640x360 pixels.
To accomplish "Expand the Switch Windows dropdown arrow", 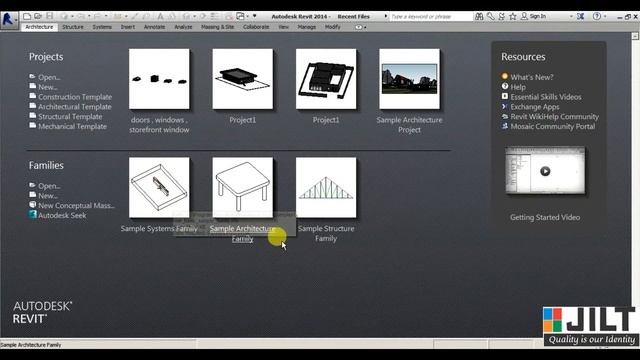I will click(247, 16).
